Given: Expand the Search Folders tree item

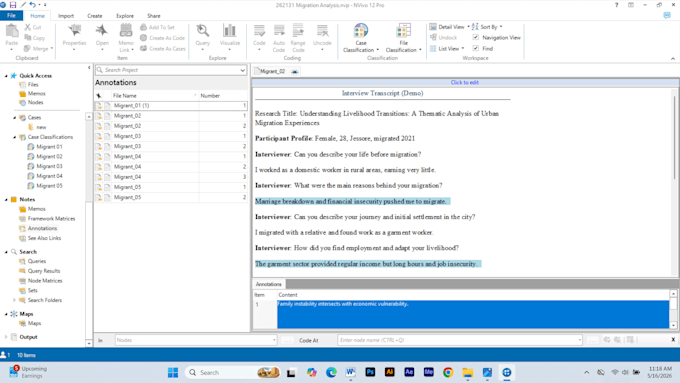Looking at the screenshot, I should pos(14,300).
